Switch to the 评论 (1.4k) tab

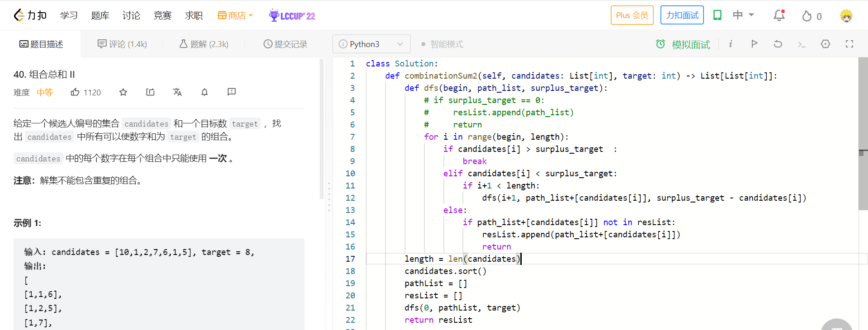click(x=122, y=44)
